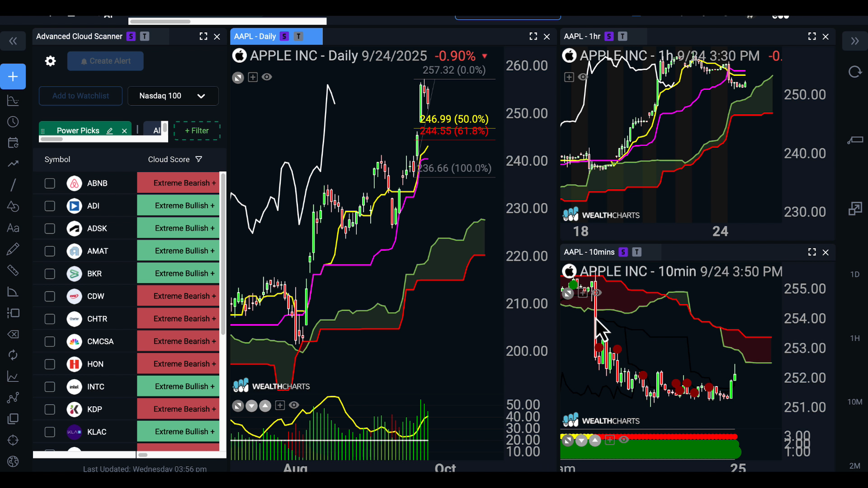Screen dimensions: 868x488
Task: Open scanner settings gear icon
Action: [x=50, y=61]
